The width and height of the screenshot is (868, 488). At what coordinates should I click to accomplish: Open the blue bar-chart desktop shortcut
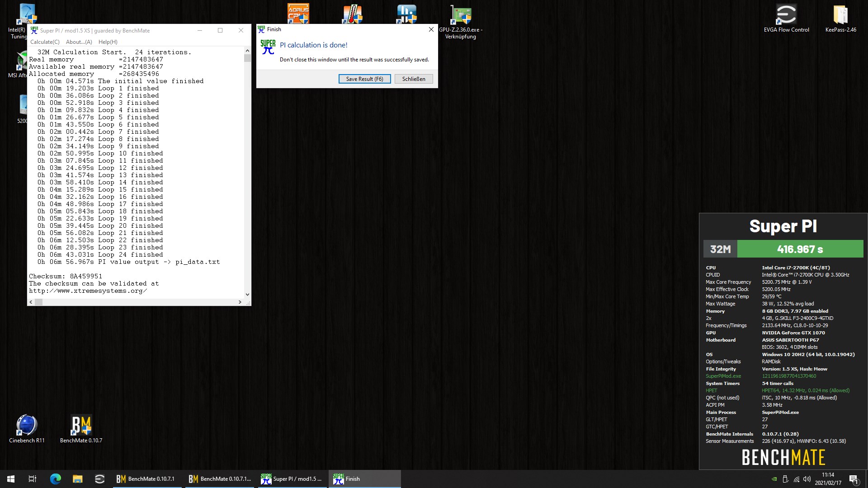click(x=406, y=14)
